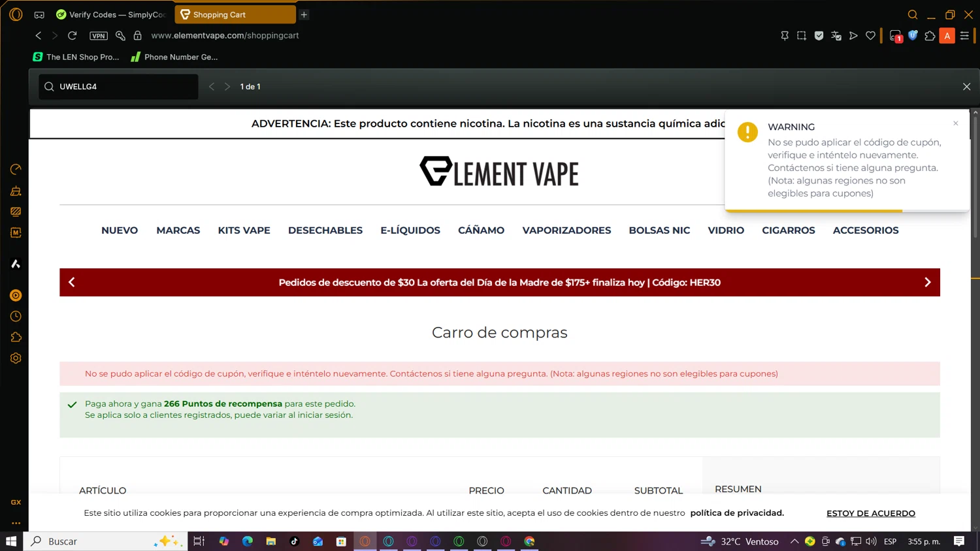
Task: Open the sidebar Settings gear icon
Action: click(16, 358)
